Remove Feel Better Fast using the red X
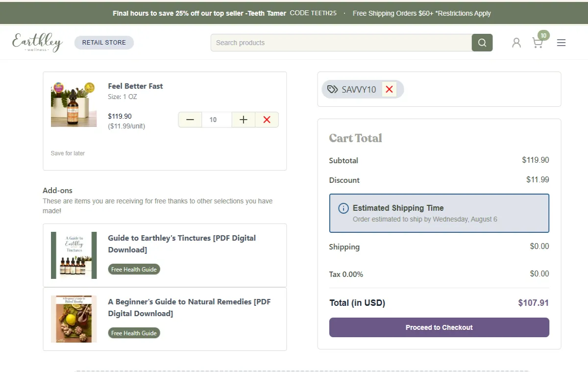Viewport: 588px width, 372px height. coord(267,119)
